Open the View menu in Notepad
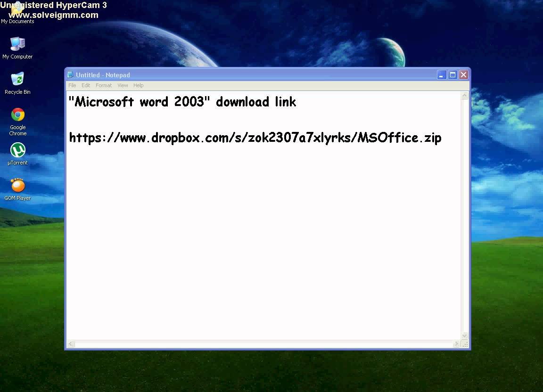 pyautogui.click(x=123, y=86)
